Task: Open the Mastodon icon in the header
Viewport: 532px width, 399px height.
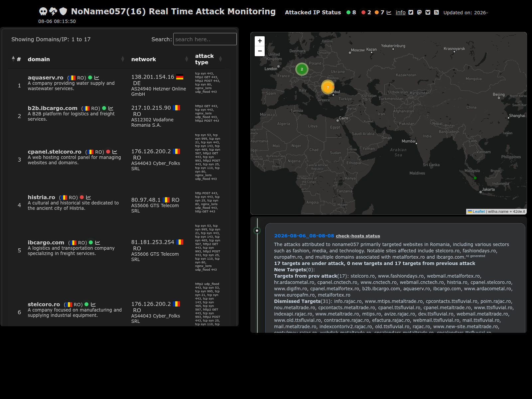Action: (x=419, y=12)
